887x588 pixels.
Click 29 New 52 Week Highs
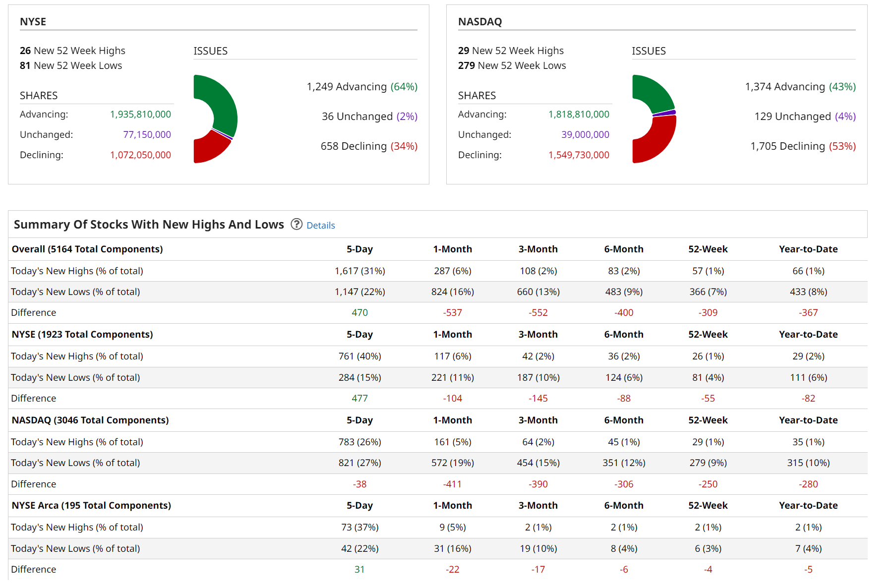coord(511,51)
